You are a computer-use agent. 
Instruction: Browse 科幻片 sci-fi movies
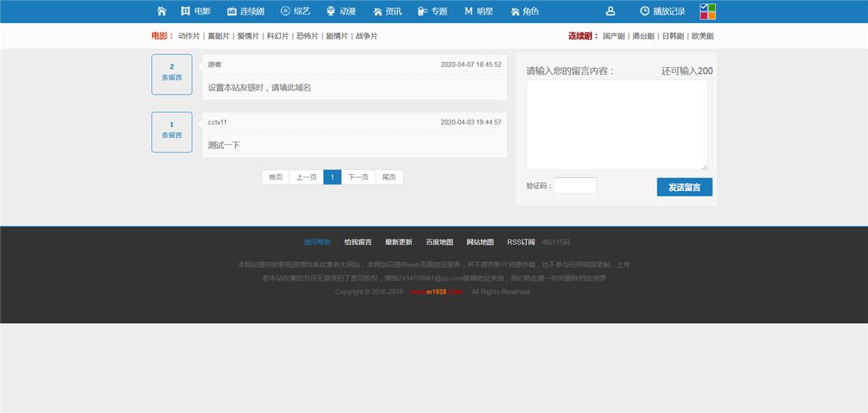(x=277, y=36)
